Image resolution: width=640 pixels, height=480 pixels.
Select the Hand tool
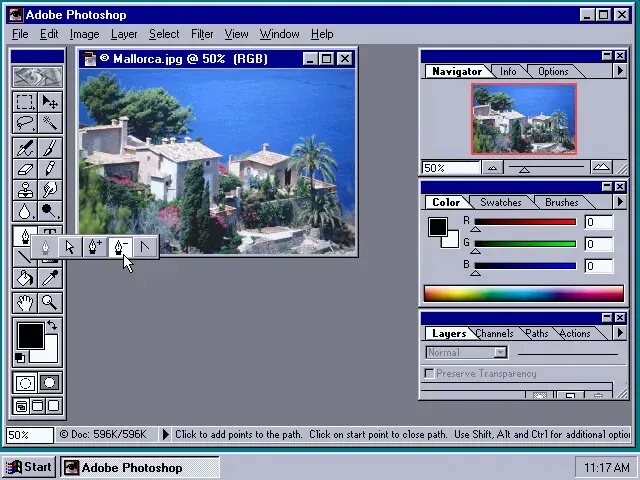point(25,303)
